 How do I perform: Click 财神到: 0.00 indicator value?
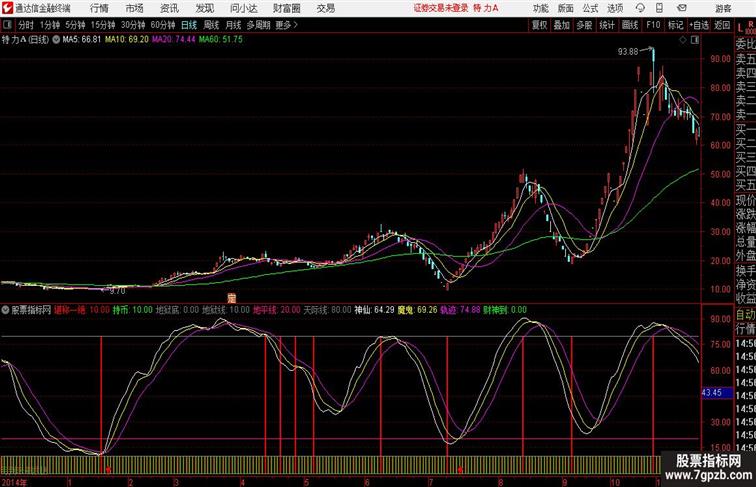pos(505,310)
